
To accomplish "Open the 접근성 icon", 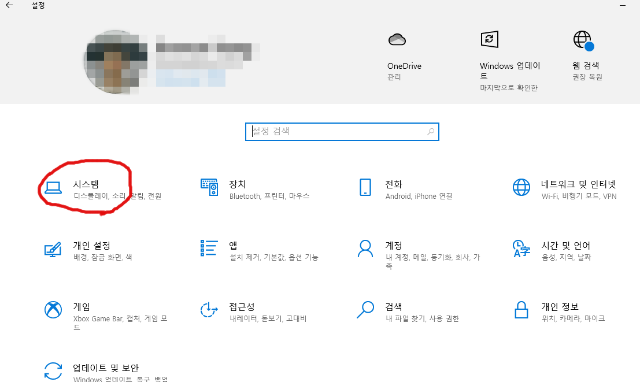I will tap(209, 310).
